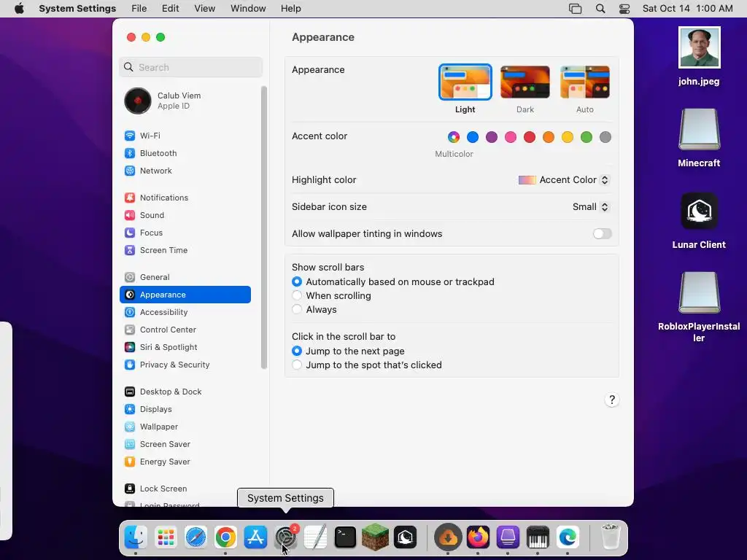
Task: Choose the purple accent color
Action: [492, 138]
